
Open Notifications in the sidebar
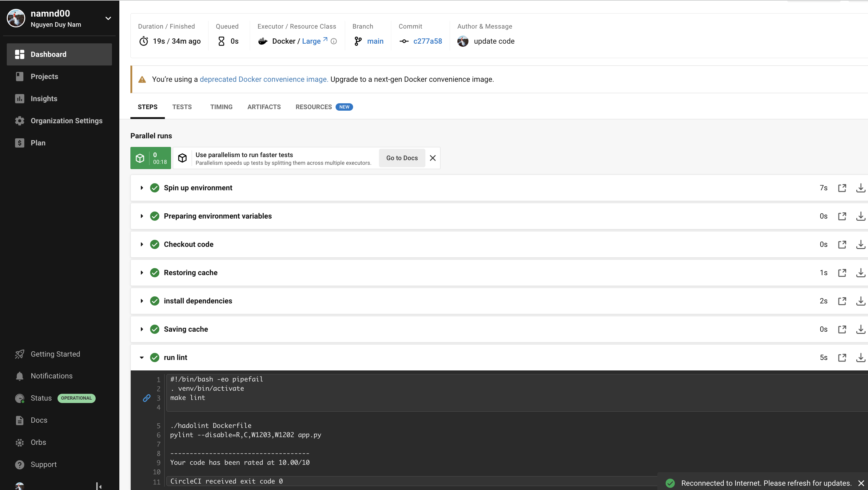click(x=51, y=376)
